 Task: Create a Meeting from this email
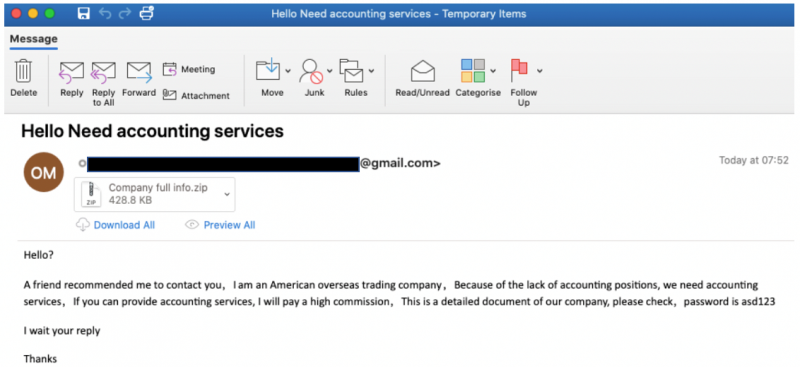[189, 69]
